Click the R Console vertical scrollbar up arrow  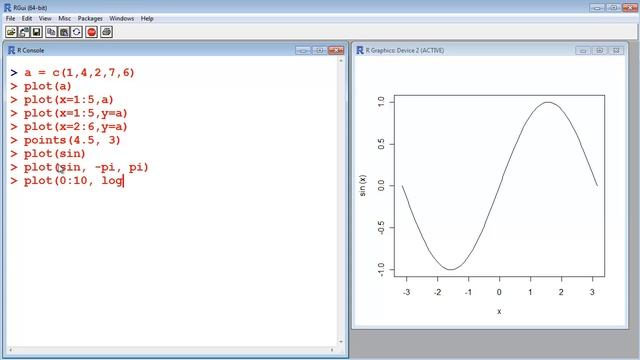tap(341, 60)
